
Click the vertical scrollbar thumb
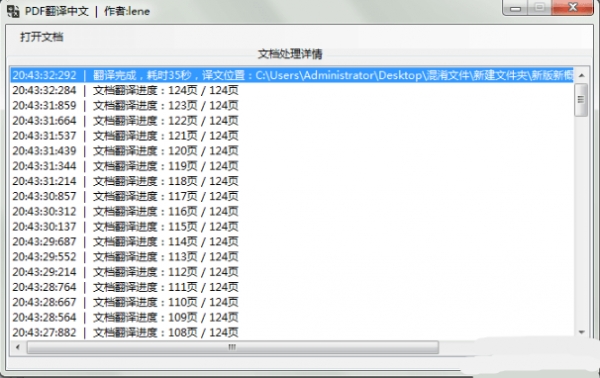(x=581, y=100)
